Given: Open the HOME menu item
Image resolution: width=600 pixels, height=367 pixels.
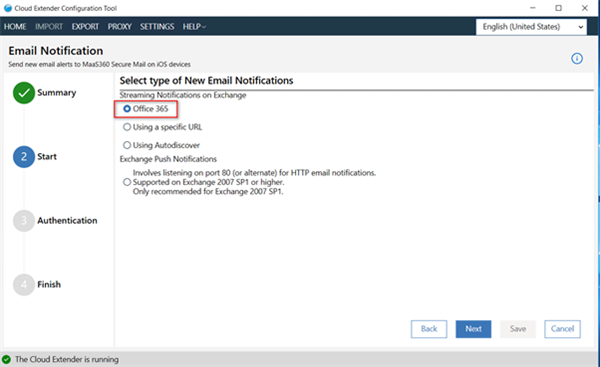Looking at the screenshot, I should 15,26.
